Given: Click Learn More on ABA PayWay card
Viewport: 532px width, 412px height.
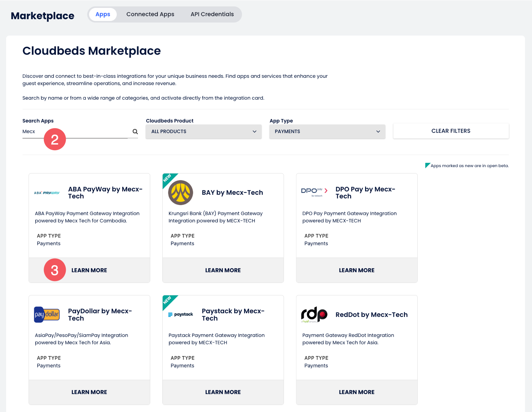Looking at the screenshot, I should pos(89,270).
